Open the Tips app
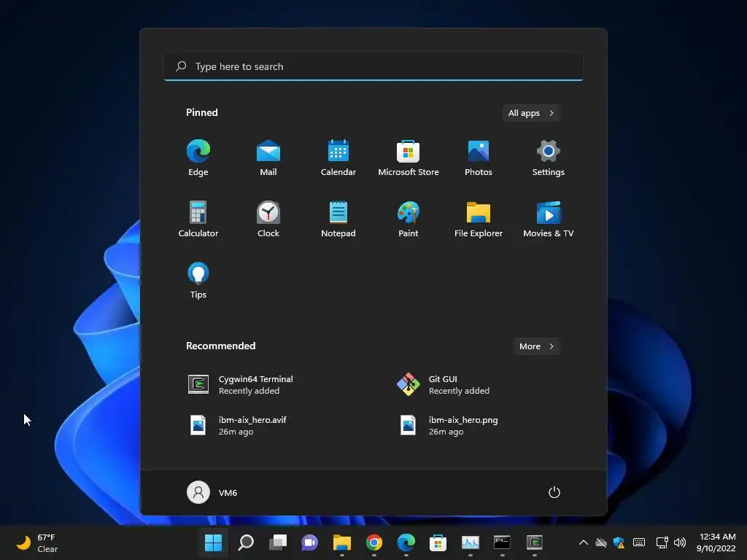Viewport: 747px width, 560px height. [x=198, y=281]
